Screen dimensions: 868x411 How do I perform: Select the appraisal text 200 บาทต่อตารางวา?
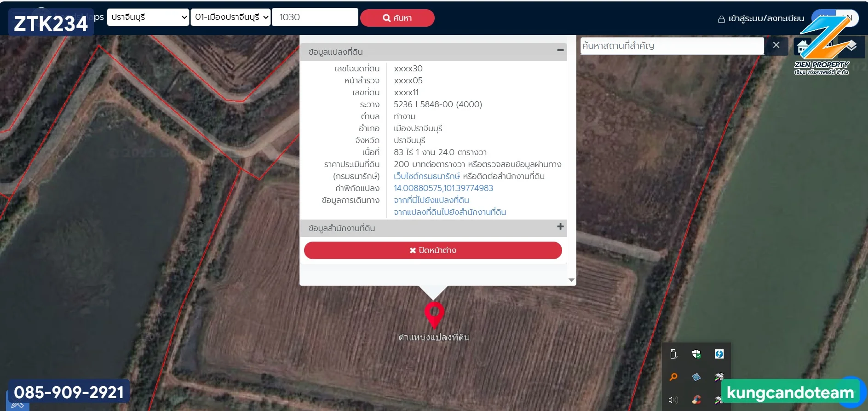(430, 164)
